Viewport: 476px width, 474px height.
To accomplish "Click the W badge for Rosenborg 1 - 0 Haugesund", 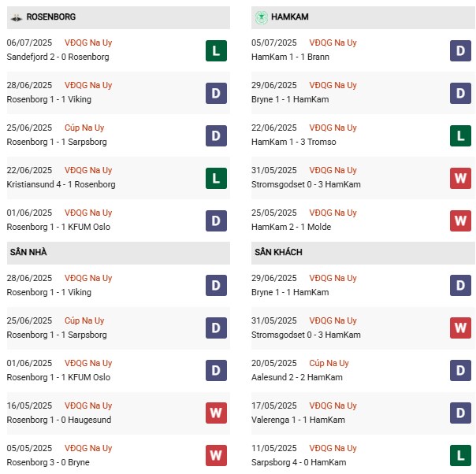I will pyautogui.click(x=216, y=413).
